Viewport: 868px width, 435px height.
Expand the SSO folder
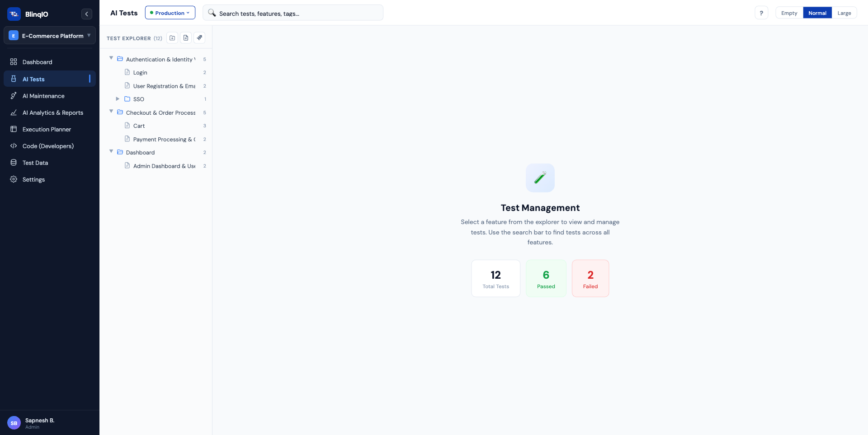118,99
